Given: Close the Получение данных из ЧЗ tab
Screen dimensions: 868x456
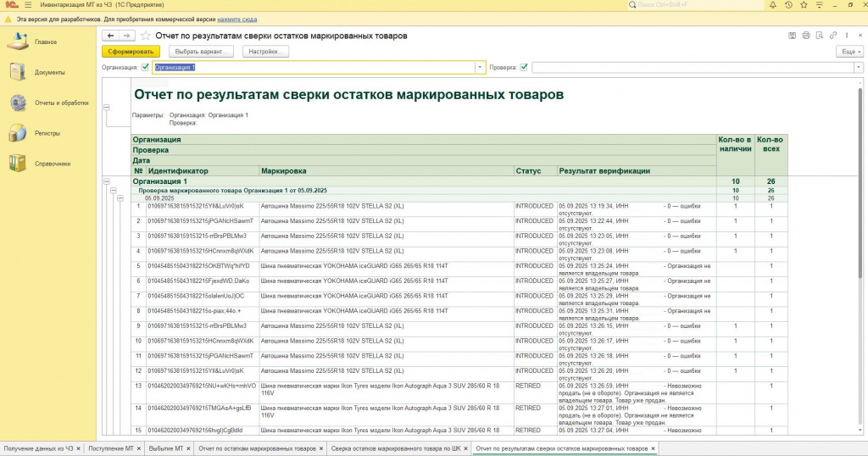Looking at the screenshot, I should pos(79,449).
